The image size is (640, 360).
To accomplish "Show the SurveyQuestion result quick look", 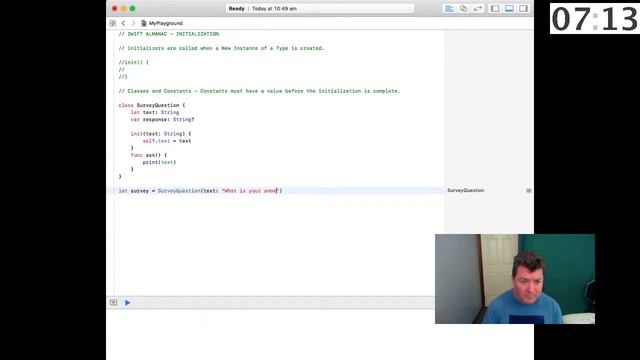I will pyautogui.click(x=529, y=191).
